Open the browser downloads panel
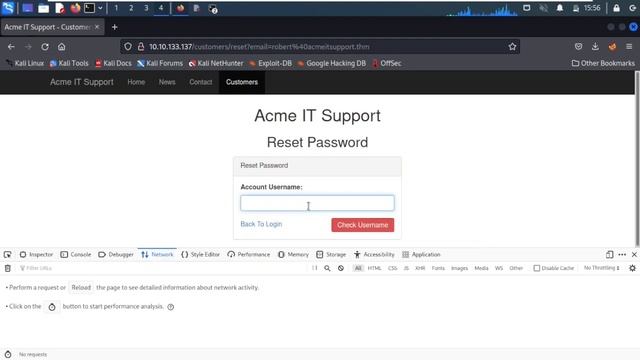Image resolution: width=640 pixels, height=360 pixels. click(595, 47)
